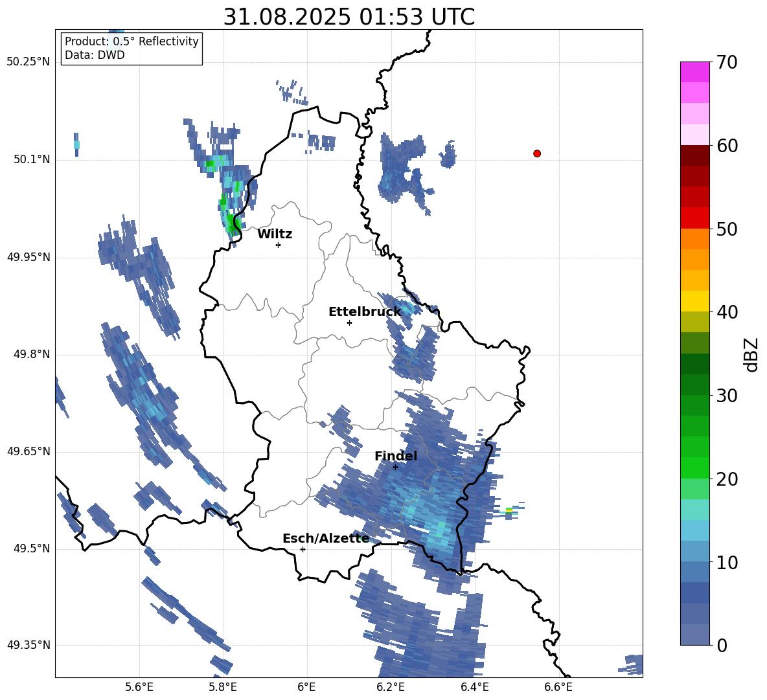Screen dimensions: 767x700
Task: Click the 60 tick on the colorbar
Action: point(726,146)
